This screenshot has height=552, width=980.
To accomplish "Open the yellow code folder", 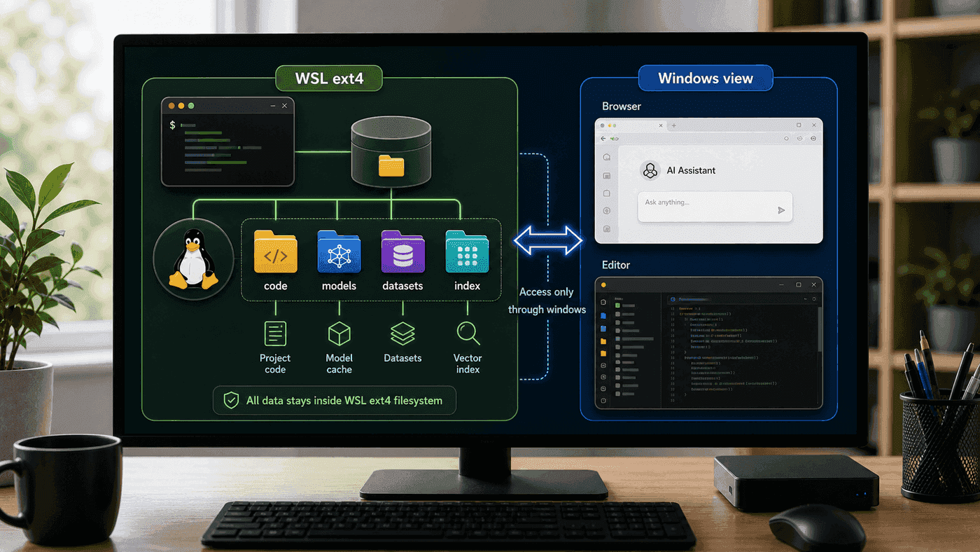I will (275, 251).
